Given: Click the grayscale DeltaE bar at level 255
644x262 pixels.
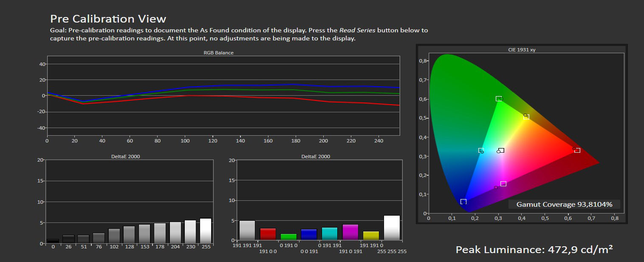Looking at the screenshot, I should 205,231.
